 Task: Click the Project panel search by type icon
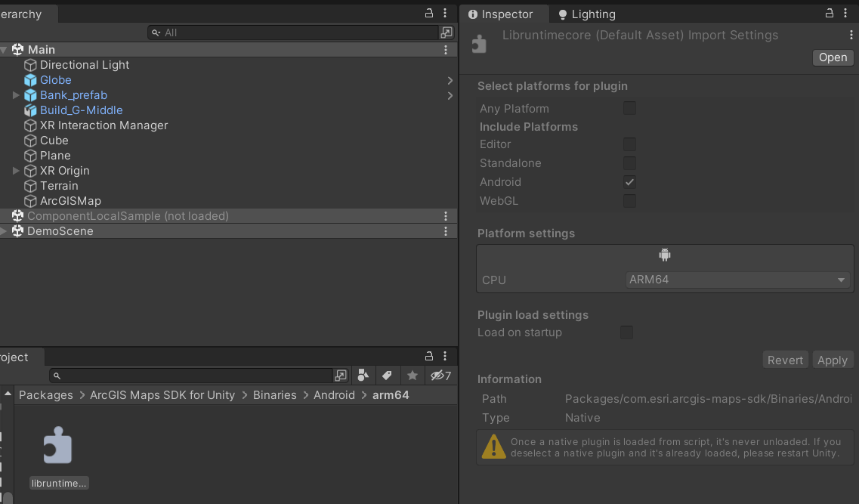(363, 376)
